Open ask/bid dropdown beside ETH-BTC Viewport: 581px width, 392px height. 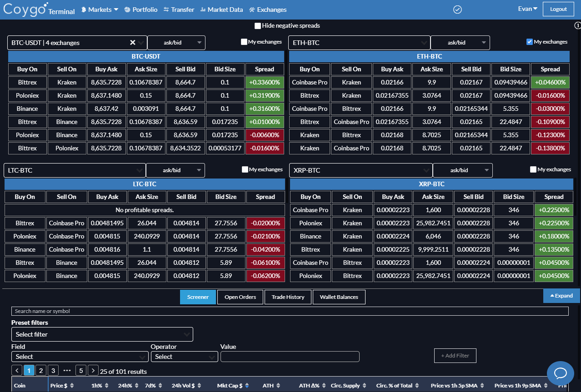(x=460, y=43)
